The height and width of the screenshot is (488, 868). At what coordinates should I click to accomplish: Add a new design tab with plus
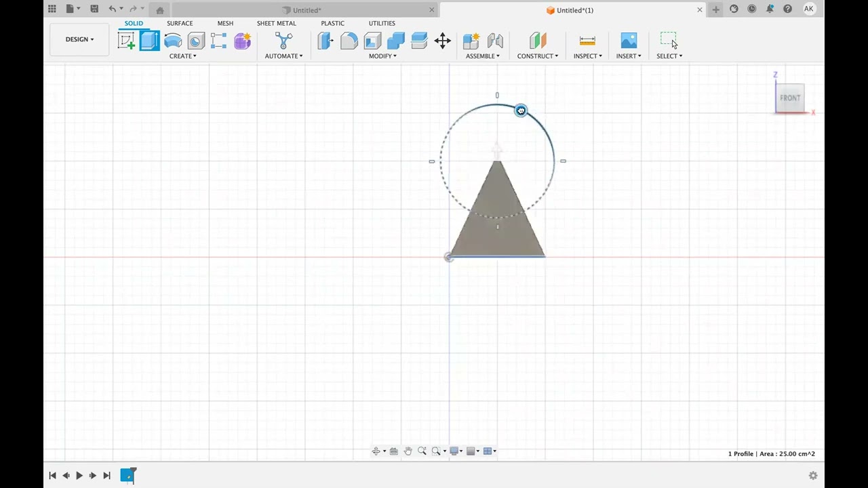point(715,9)
